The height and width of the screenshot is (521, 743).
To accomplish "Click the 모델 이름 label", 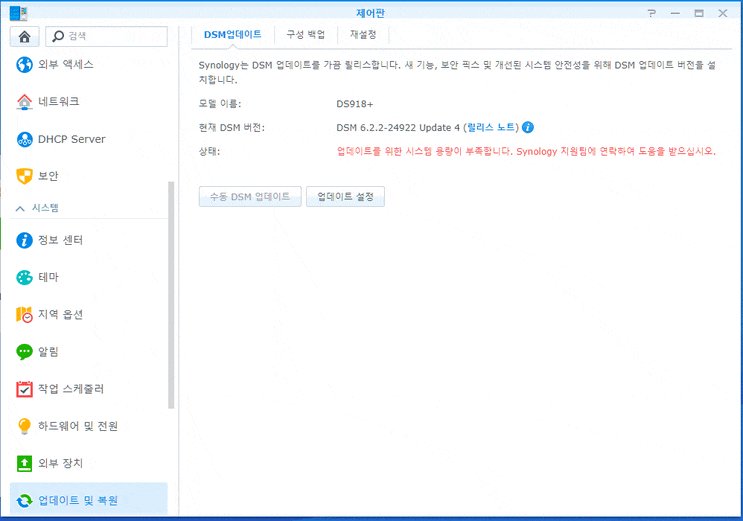I will point(220,104).
